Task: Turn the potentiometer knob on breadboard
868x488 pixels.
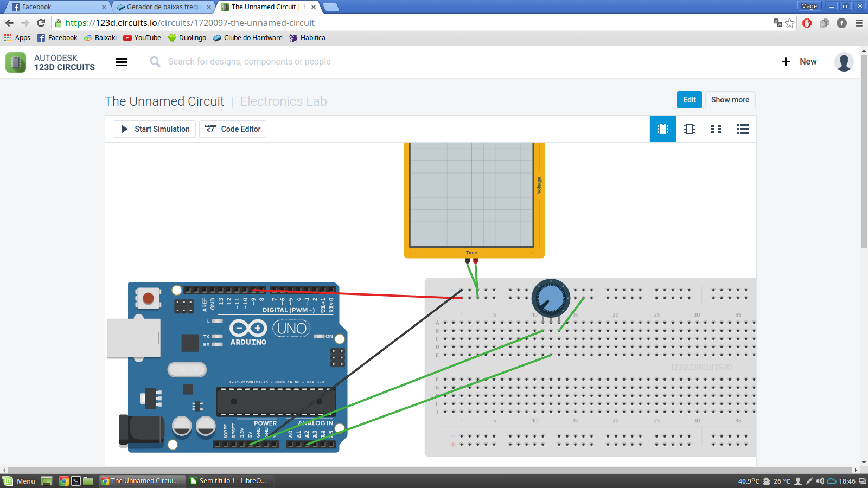Action: [x=551, y=298]
